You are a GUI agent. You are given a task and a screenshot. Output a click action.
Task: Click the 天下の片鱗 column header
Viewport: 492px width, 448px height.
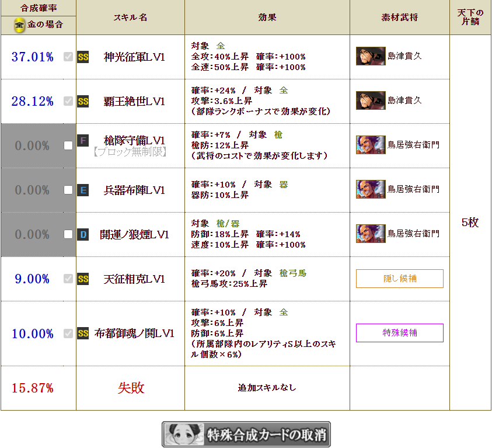click(470, 17)
